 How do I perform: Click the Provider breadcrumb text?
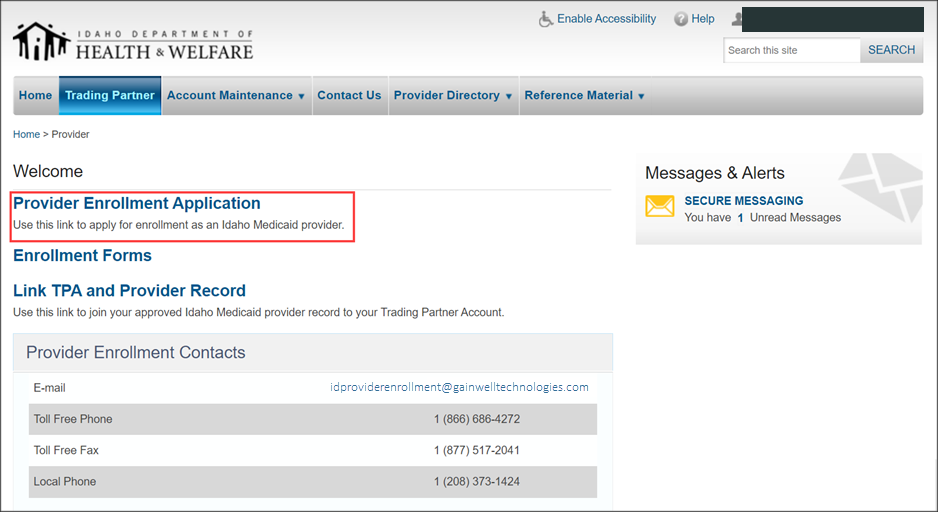coord(71,135)
